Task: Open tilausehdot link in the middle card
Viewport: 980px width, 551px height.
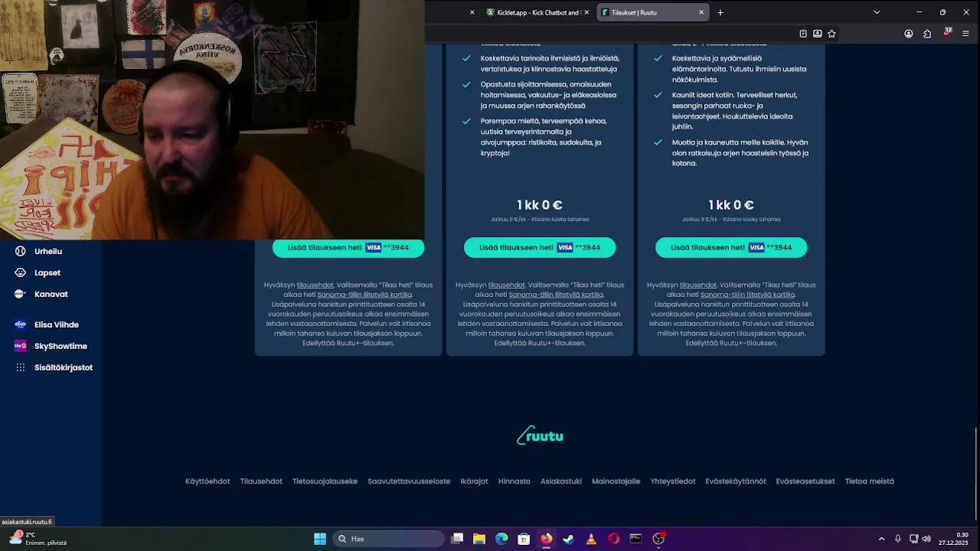Action: click(x=506, y=285)
